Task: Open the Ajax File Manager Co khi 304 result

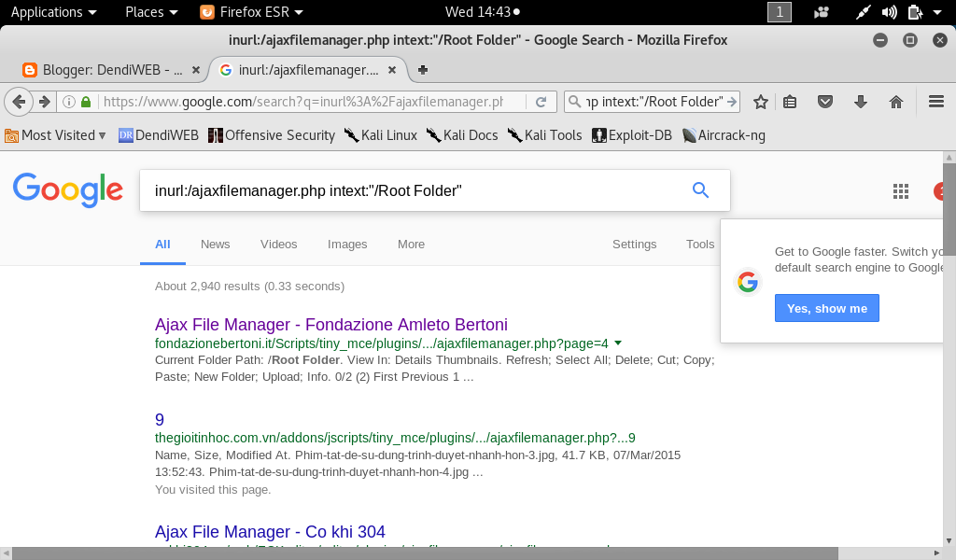Action: pos(270,532)
